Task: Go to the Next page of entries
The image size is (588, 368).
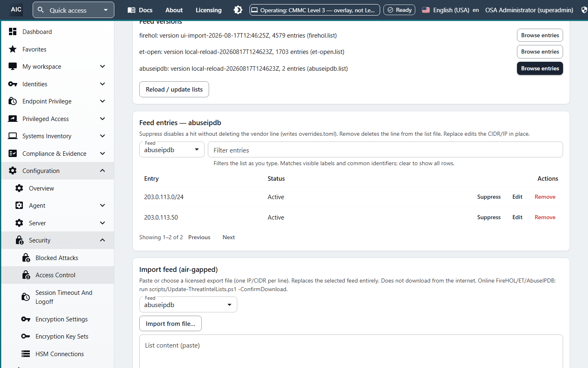Action: tap(229, 237)
